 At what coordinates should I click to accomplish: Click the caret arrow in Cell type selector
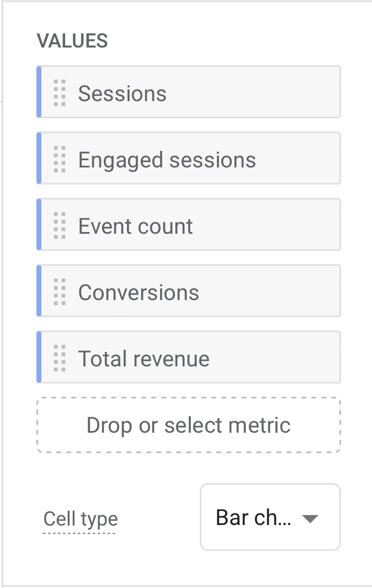coord(310,518)
